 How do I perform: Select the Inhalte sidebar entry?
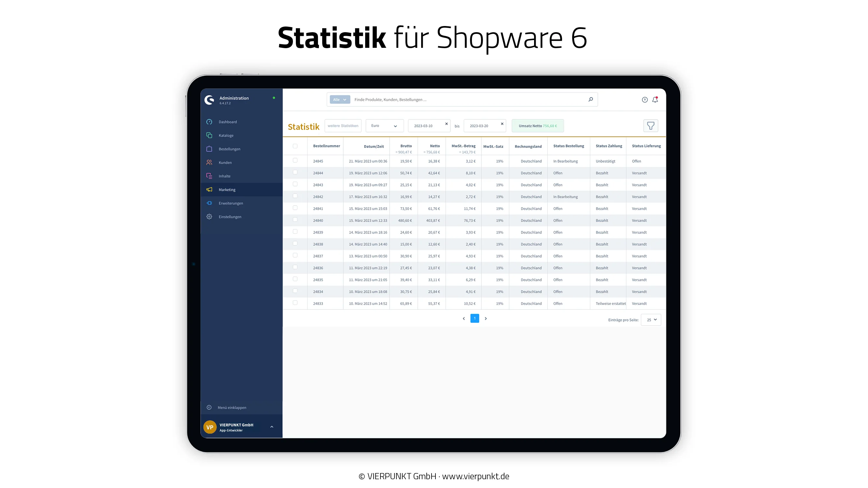pyautogui.click(x=225, y=176)
